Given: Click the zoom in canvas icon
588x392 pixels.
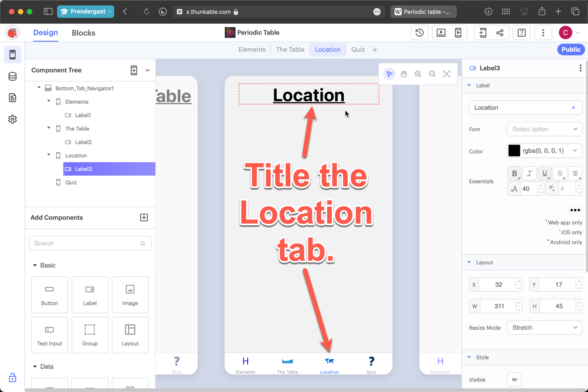Looking at the screenshot, I should 418,74.
